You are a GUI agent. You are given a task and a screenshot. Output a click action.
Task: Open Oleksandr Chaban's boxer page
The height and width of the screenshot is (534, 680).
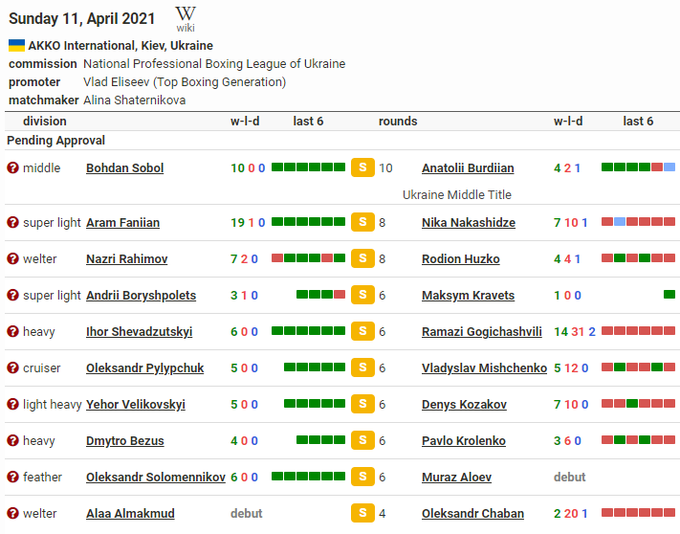click(473, 514)
